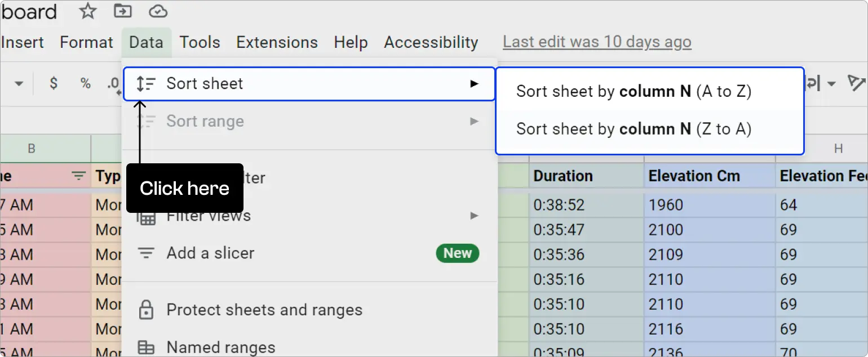This screenshot has height=357, width=868.
Task: Expand the Sort sheet submenu arrow
Action: click(474, 83)
